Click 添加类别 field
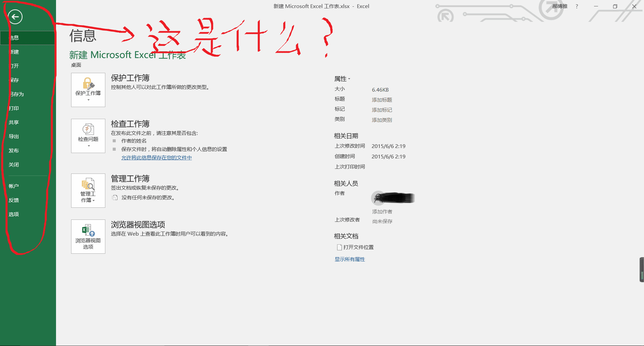Image resolution: width=644 pixels, height=346 pixels. [382, 120]
